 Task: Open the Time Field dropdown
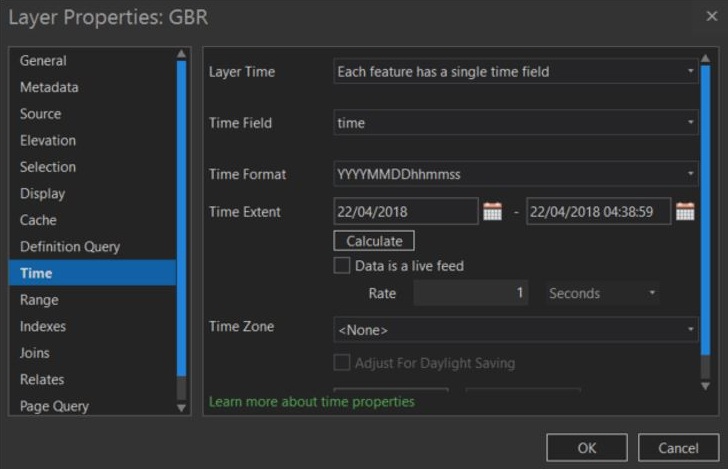(x=516, y=123)
